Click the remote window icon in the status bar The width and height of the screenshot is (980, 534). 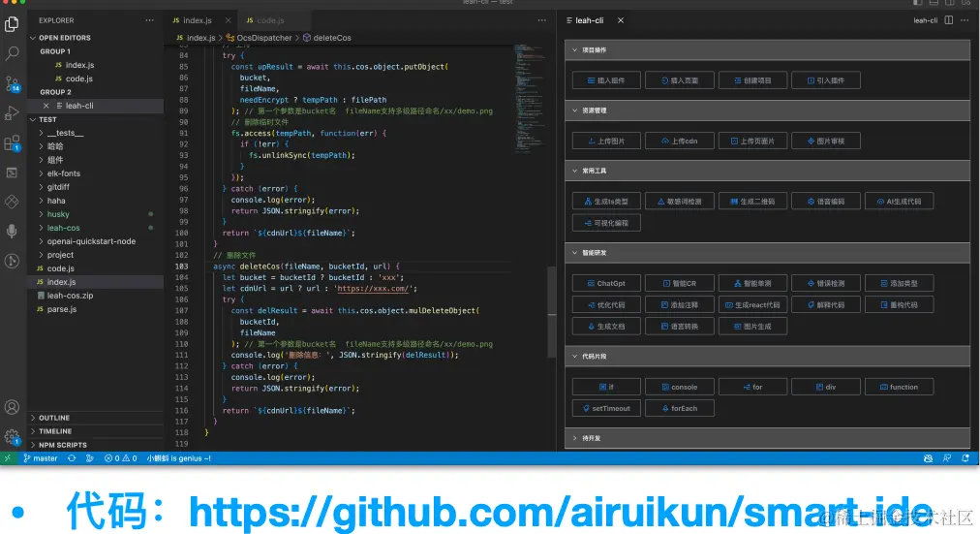click(8, 458)
